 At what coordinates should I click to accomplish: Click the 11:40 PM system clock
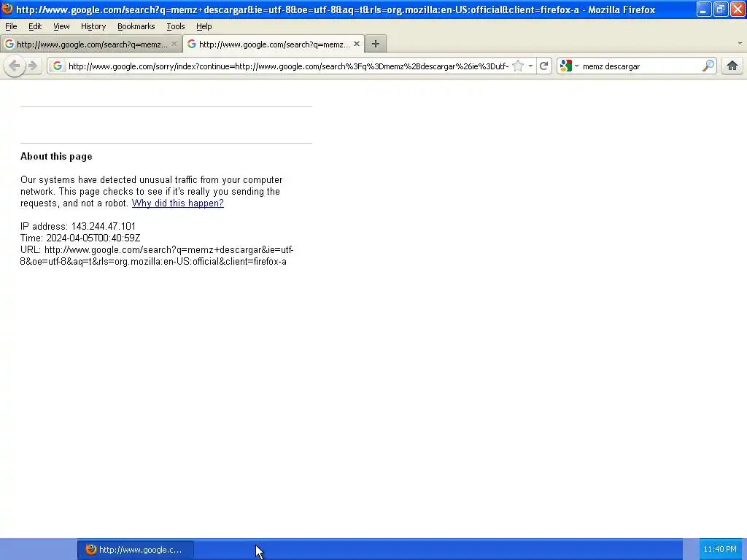tap(720, 550)
